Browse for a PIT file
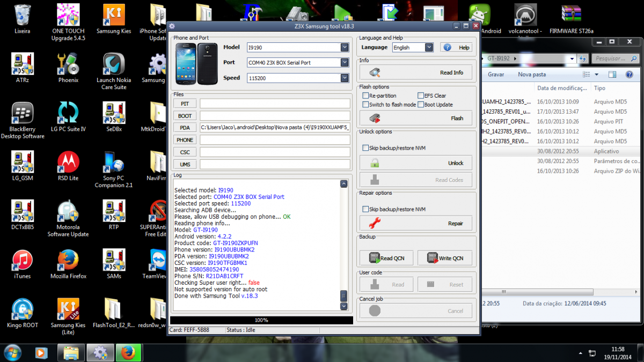The image size is (644, 362). pos(185,104)
